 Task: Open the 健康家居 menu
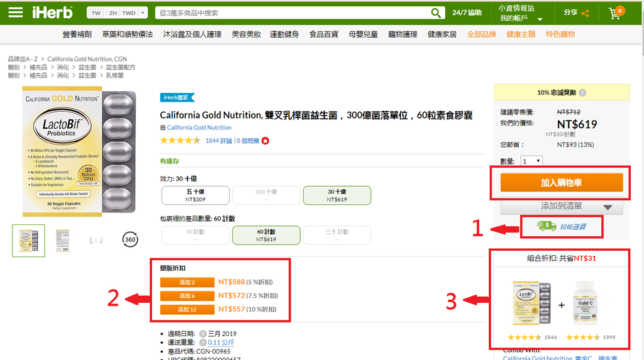coord(442,35)
